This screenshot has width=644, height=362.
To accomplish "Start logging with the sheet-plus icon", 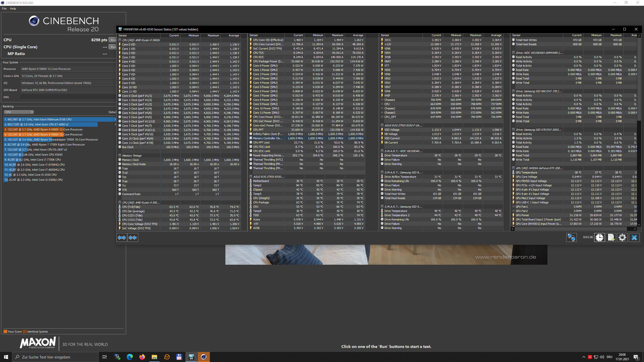I will (611, 238).
